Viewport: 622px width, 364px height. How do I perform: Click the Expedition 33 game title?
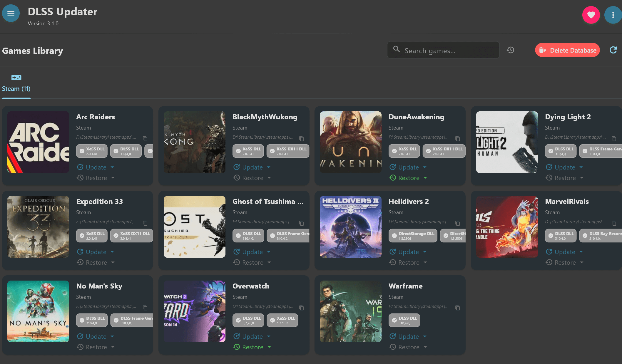(x=99, y=202)
